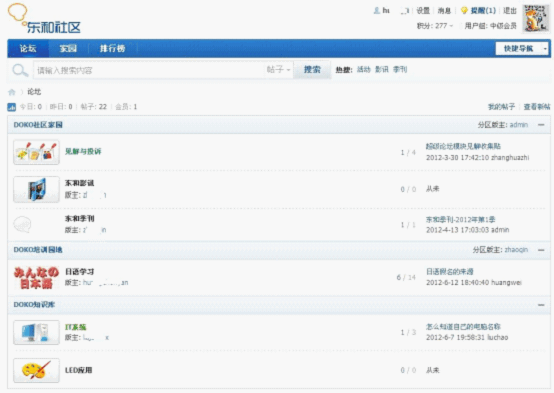554x393 pixels.
Task: Click the 季刊 hot search link
Action: [400, 69]
